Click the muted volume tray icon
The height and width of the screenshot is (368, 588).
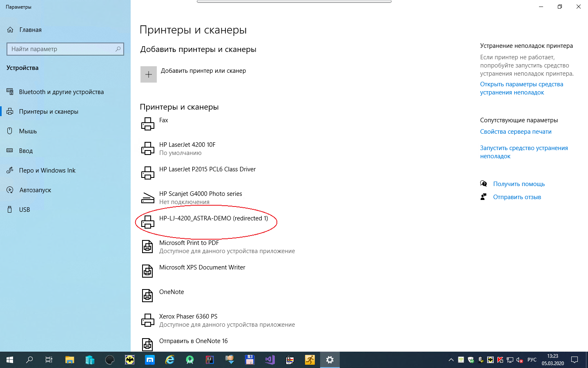coord(520,360)
